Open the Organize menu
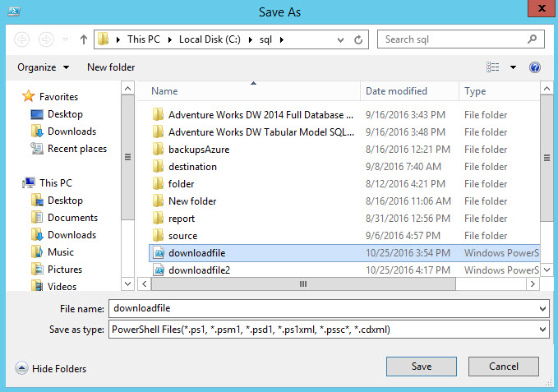Screen dimensions: 558x392 tap(43, 67)
